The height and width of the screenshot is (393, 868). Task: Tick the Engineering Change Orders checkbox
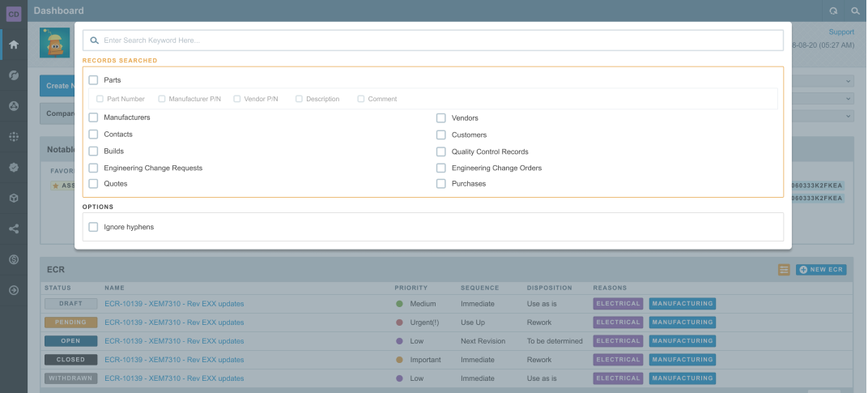coord(441,168)
